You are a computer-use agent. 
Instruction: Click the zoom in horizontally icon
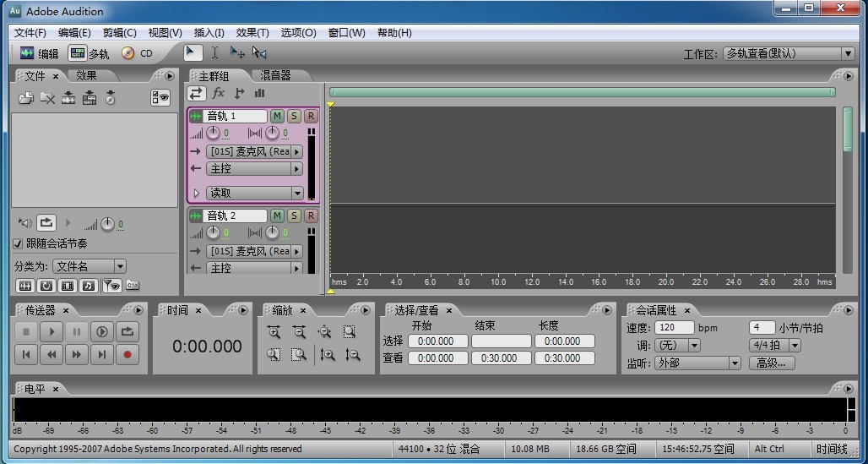(x=274, y=333)
